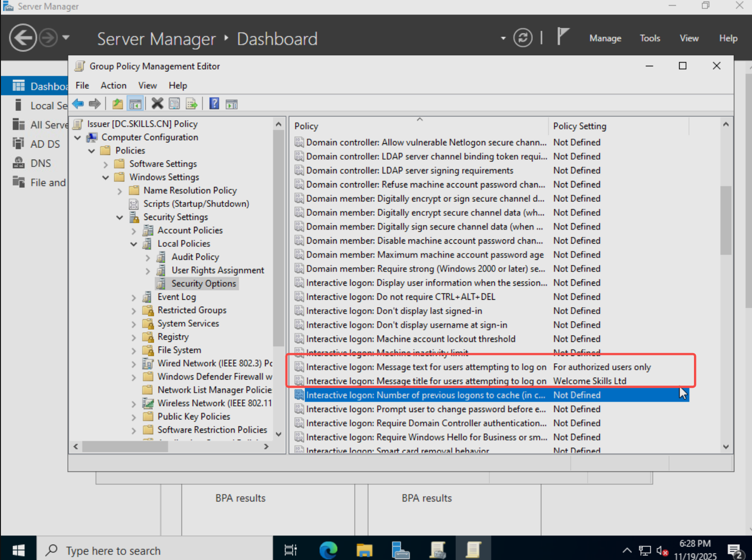Click the AD DS sidebar icon
Screen dimensions: 752x560
pos(19,143)
